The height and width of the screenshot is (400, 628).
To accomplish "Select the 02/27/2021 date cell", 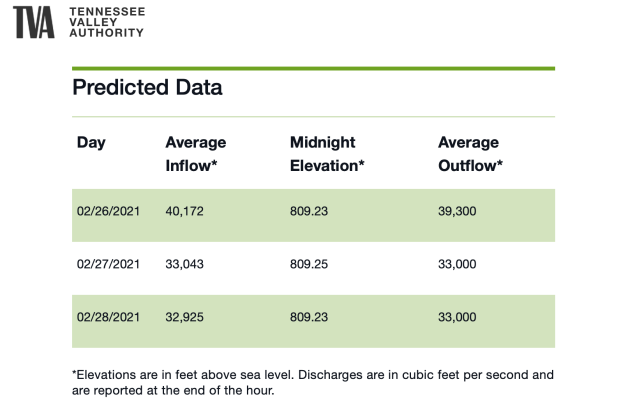I will coord(111,265).
